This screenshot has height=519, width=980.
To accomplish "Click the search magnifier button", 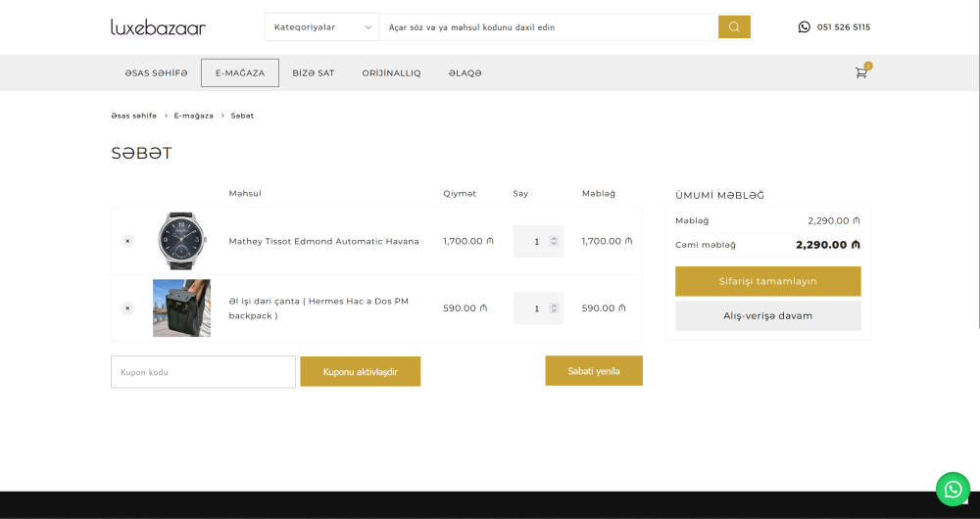I will click(734, 27).
